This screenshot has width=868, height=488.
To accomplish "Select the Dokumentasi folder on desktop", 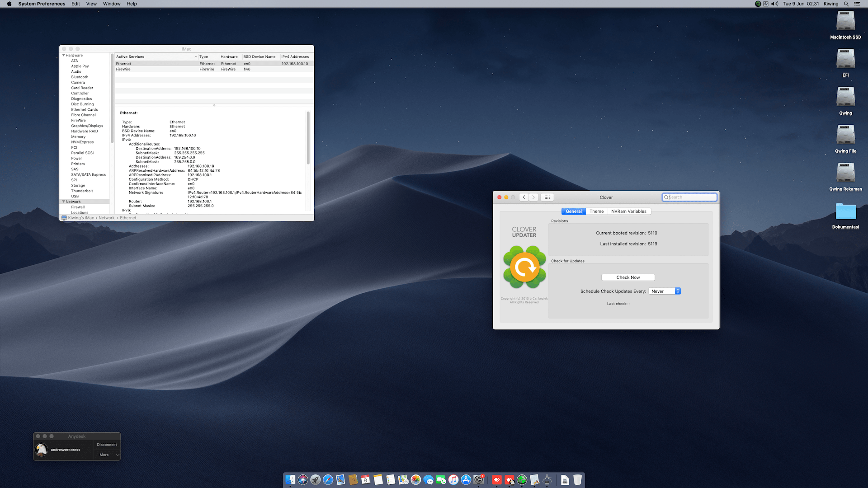I will [845, 215].
